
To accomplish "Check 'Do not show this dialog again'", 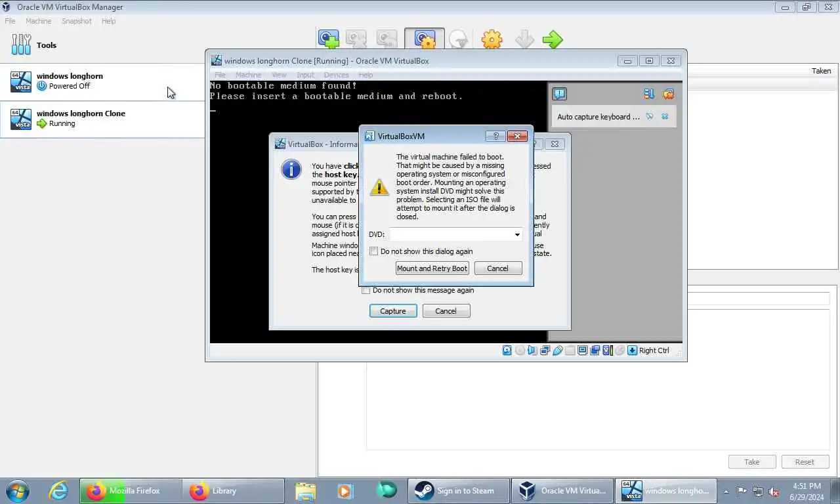I will [374, 251].
